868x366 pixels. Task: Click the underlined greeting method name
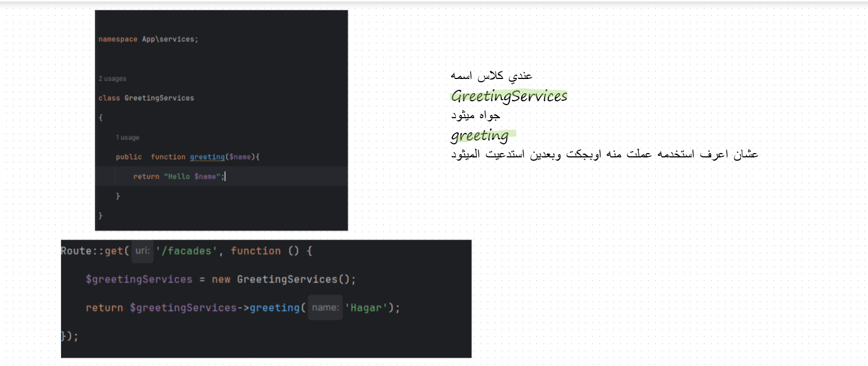click(207, 157)
